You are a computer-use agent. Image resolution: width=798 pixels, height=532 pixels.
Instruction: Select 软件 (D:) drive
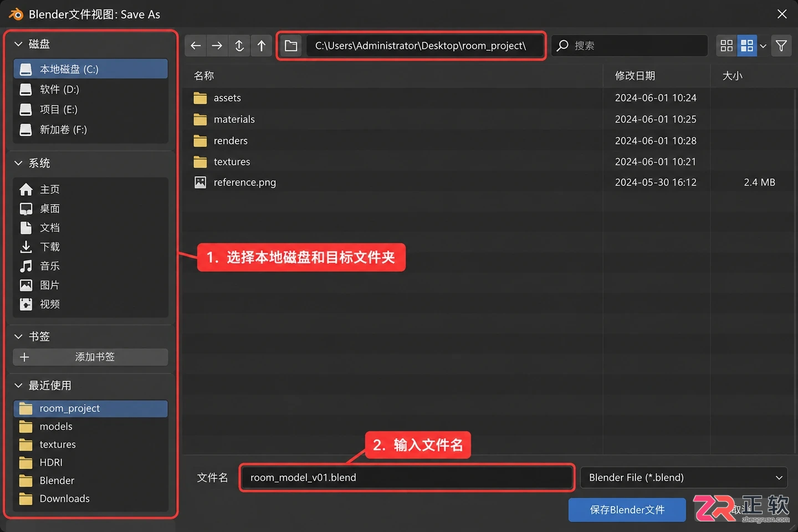90,89
